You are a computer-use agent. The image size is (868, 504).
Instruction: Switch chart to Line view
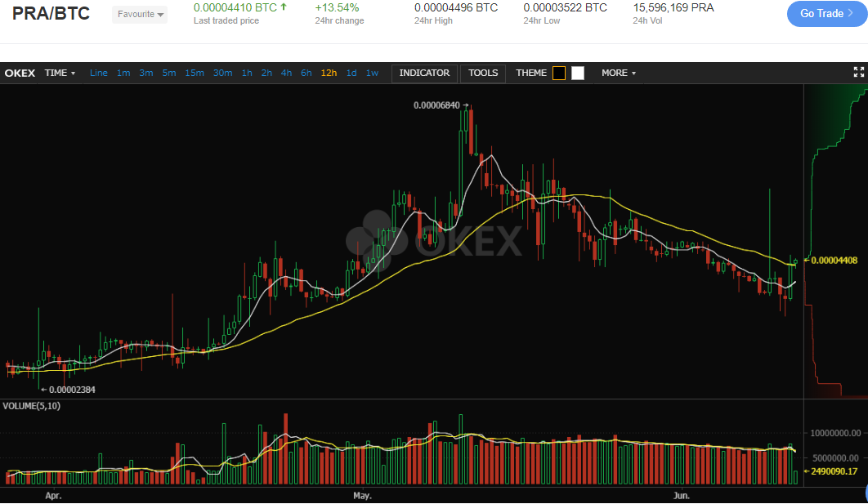click(99, 74)
